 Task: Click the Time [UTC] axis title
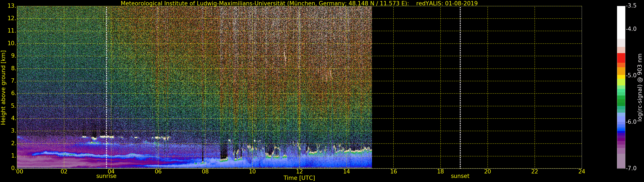(x=299, y=178)
